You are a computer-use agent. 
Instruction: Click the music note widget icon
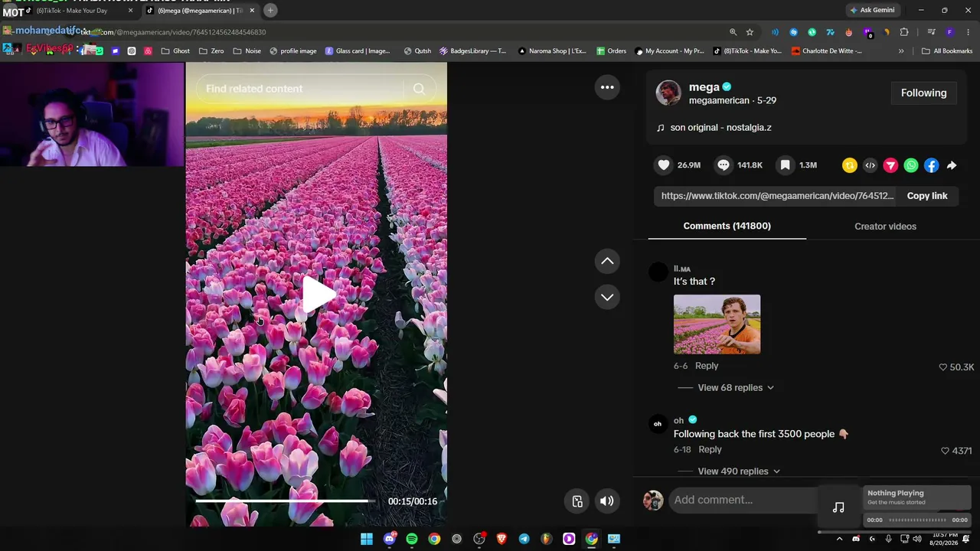tap(838, 507)
